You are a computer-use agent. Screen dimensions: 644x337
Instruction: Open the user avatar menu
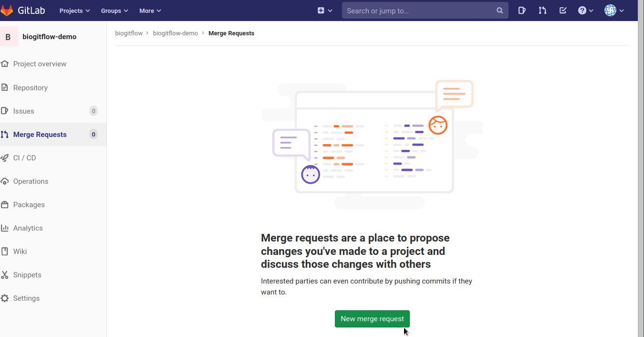[x=614, y=11]
